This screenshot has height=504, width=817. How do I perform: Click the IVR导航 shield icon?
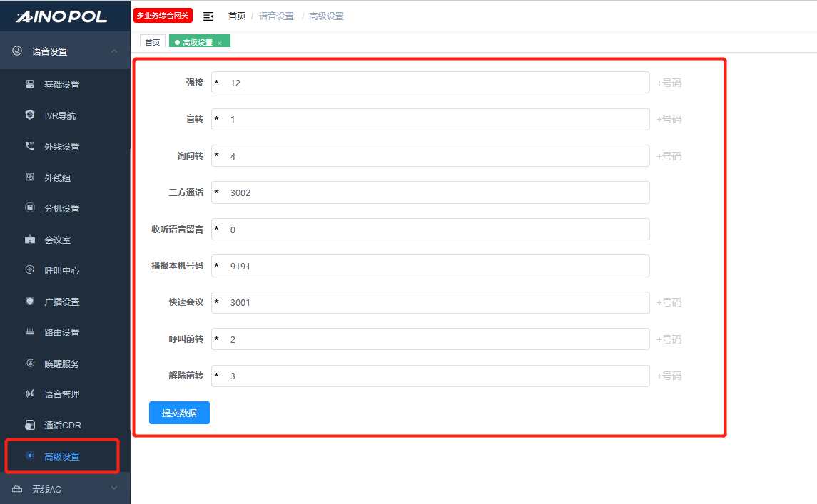pos(30,115)
